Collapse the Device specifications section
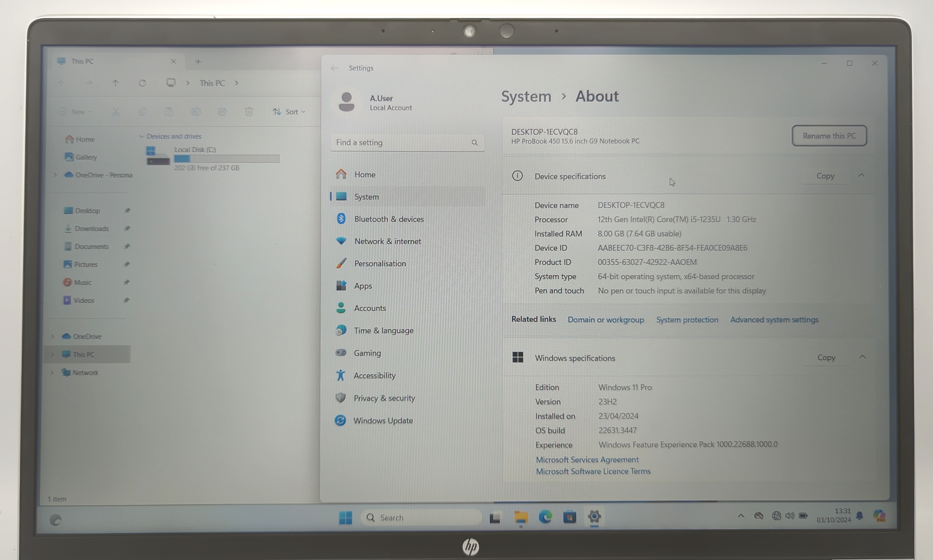 pos(861,175)
